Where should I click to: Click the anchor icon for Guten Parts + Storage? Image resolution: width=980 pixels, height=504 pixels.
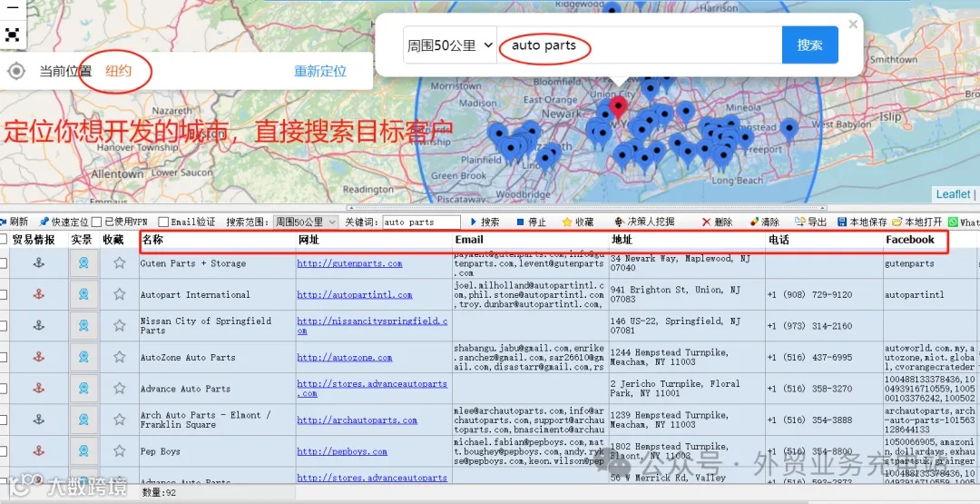[x=39, y=263]
